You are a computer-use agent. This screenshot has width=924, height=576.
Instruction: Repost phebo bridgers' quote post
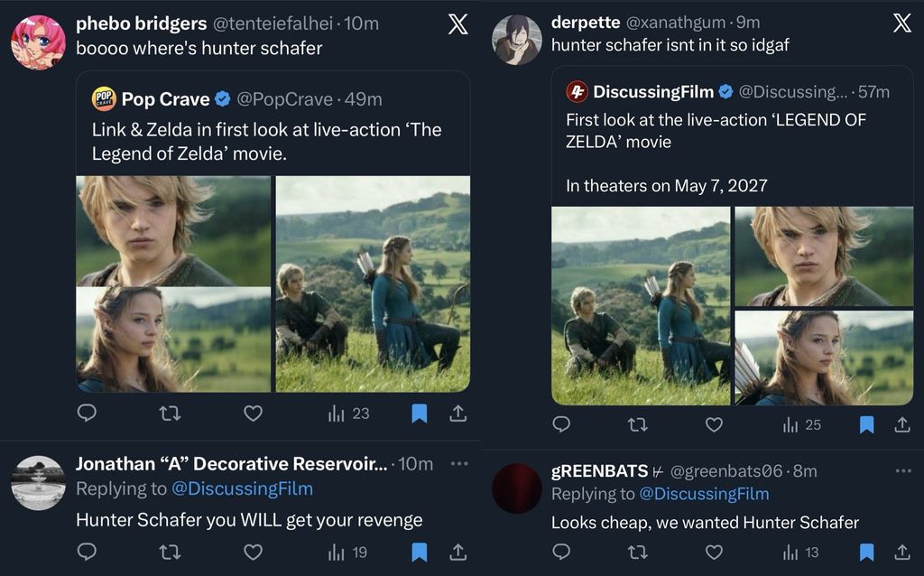[x=170, y=413]
